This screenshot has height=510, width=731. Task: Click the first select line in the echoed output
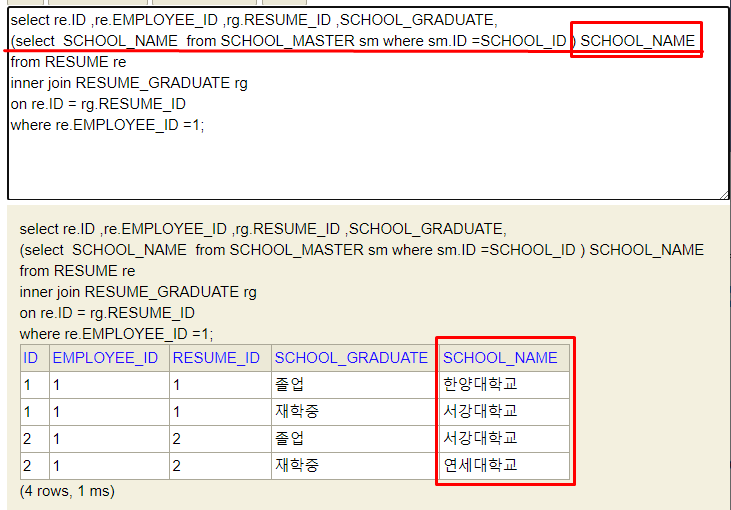tap(263, 229)
